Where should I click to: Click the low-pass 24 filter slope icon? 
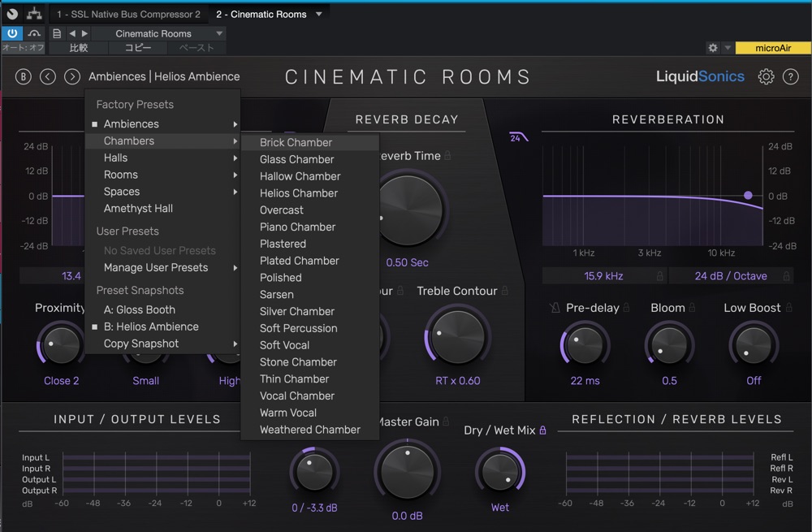click(518, 137)
